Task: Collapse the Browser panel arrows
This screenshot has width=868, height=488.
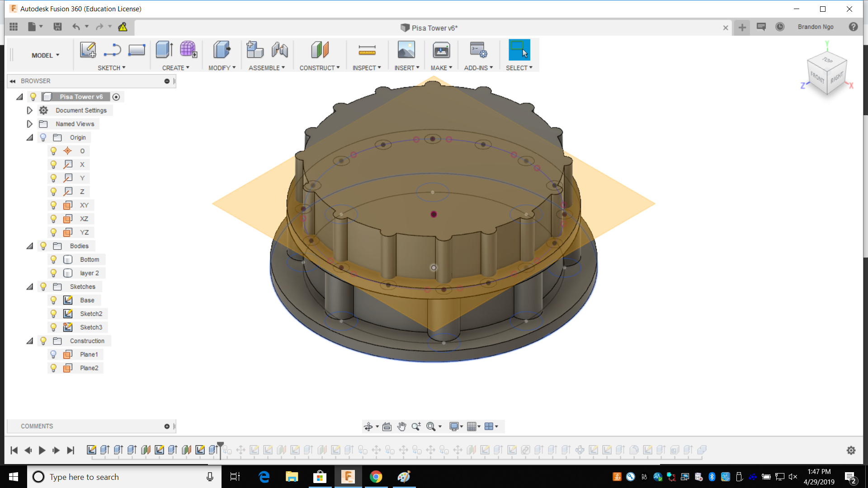Action: coord(13,81)
